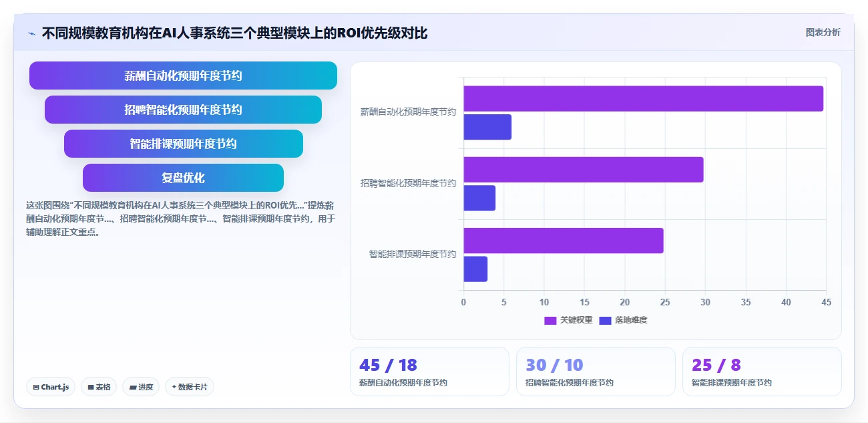
Task: Click the description paragraph under the funnel
Action: click(x=180, y=219)
